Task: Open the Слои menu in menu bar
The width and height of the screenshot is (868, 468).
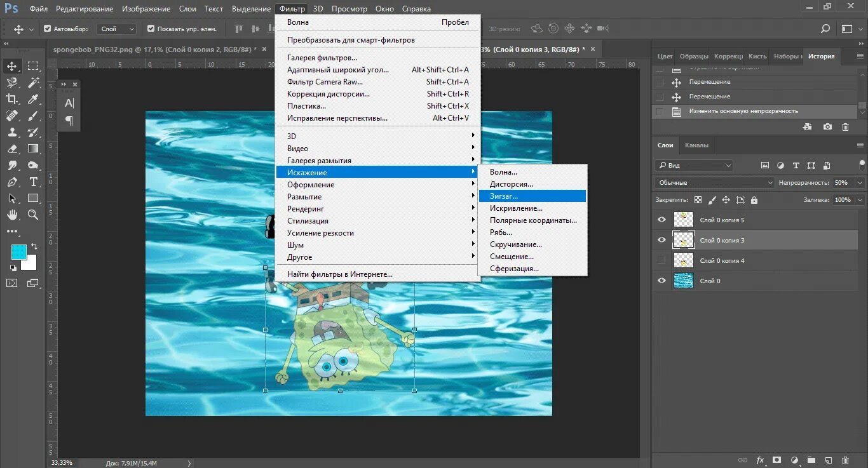Action: click(x=187, y=9)
